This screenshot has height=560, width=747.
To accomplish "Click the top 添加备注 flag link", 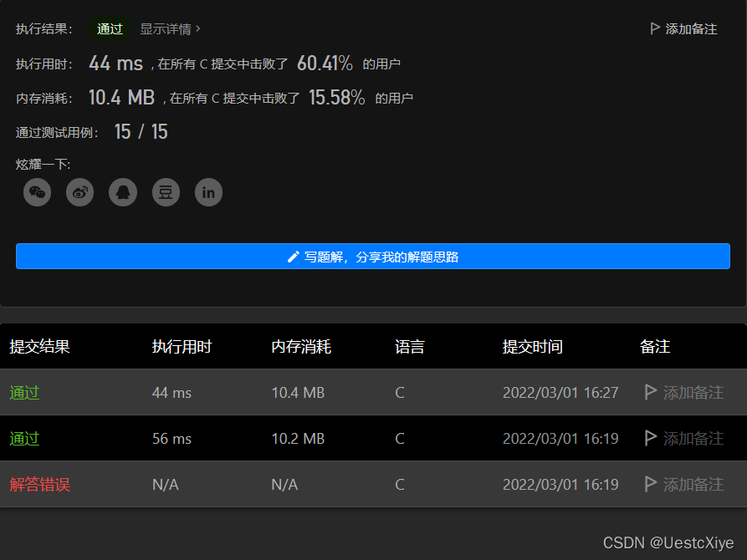I will pos(683,29).
